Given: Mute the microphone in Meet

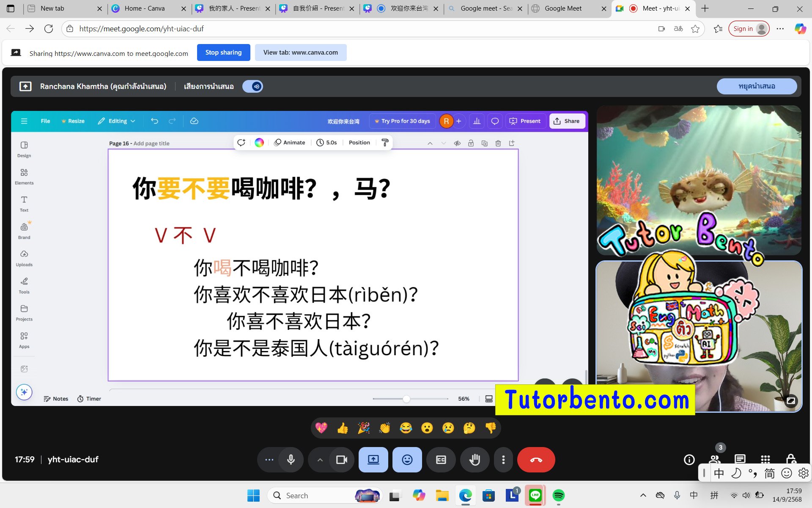Looking at the screenshot, I should [x=291, y=459].
